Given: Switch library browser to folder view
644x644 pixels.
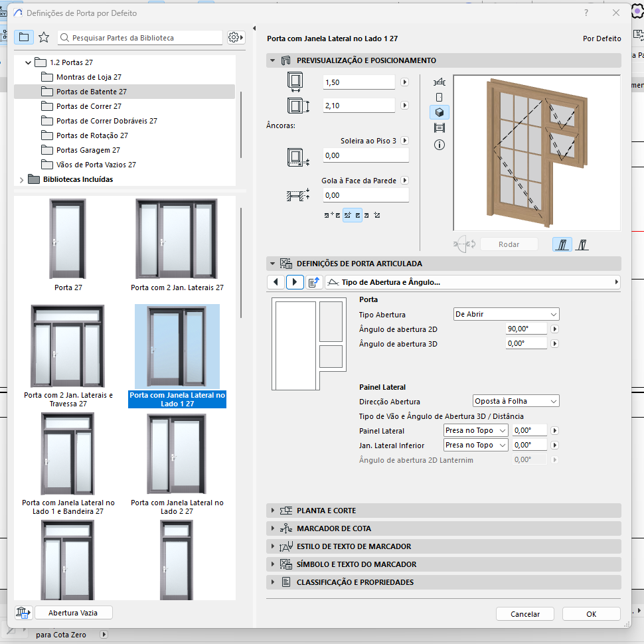Looking at the screenshot, I should tap(24, 37).
